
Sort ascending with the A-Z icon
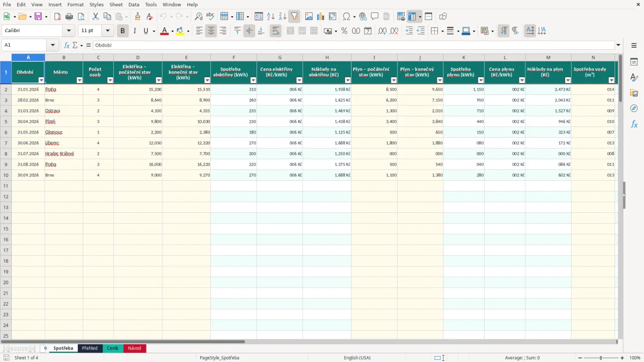[x=270, y=17]
